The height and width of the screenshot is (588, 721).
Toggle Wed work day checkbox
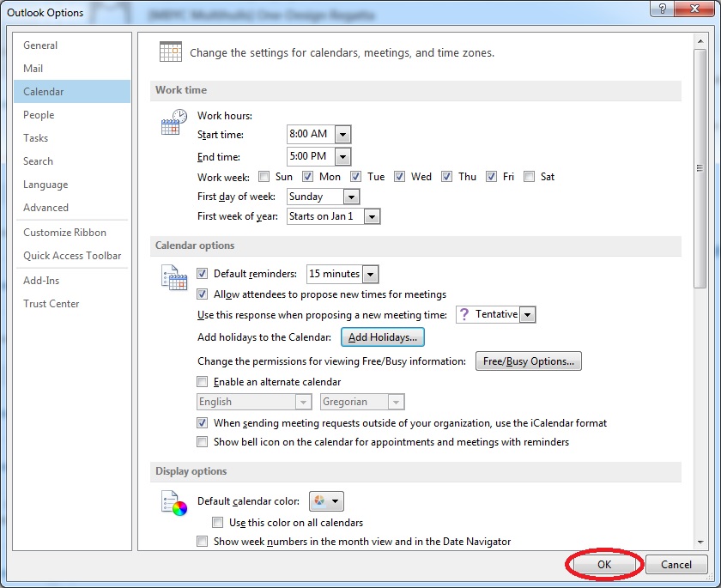click(x=400, y=177)
